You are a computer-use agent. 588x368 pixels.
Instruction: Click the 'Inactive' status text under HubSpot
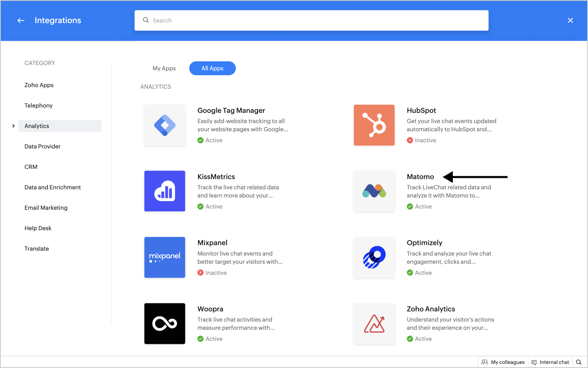pos(425,140)
